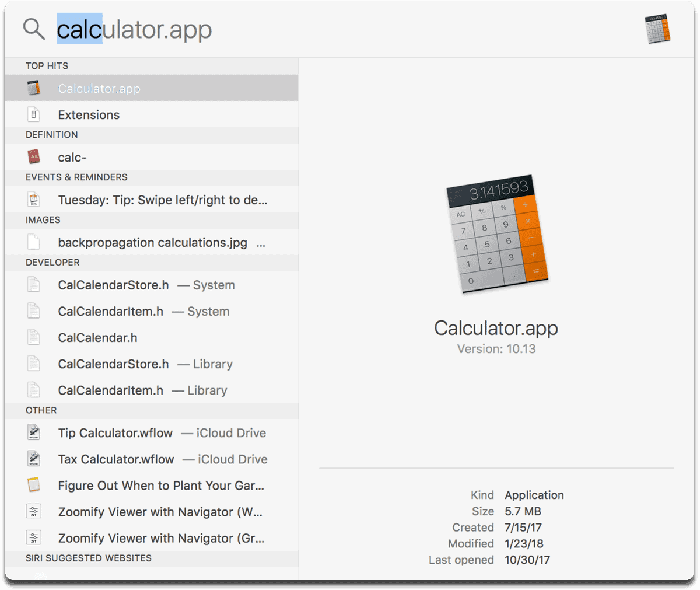Click the small Calculator icon in search bar

click(658, 29)
